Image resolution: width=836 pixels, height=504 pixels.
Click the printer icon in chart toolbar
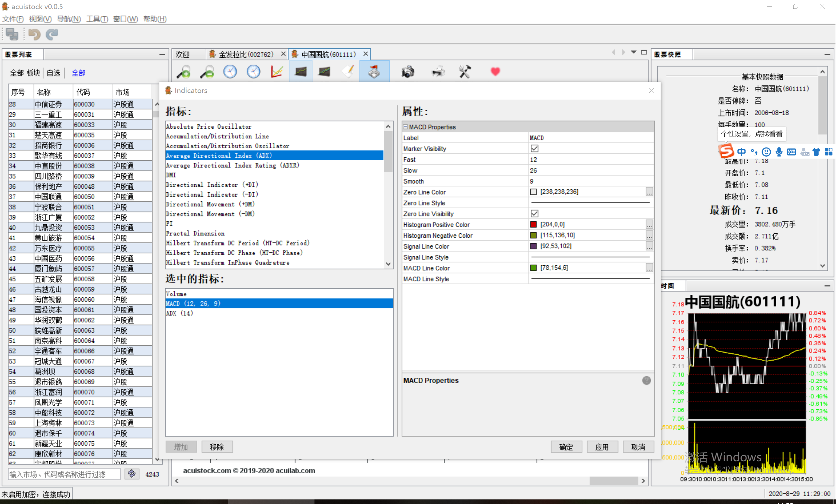[438, 71]
